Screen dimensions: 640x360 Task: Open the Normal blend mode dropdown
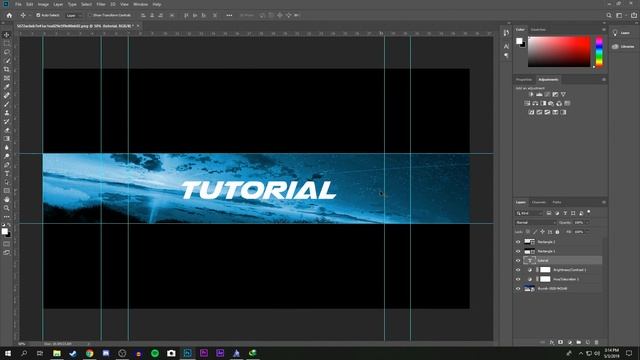tap(535, 222)
